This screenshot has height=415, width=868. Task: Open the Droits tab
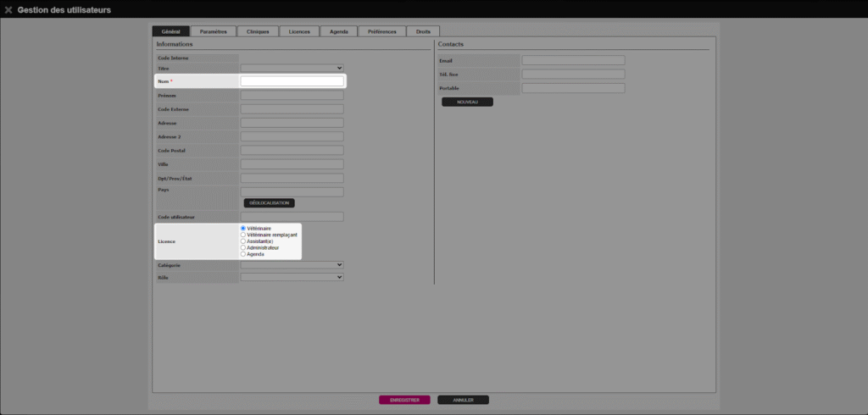(423, 31)
